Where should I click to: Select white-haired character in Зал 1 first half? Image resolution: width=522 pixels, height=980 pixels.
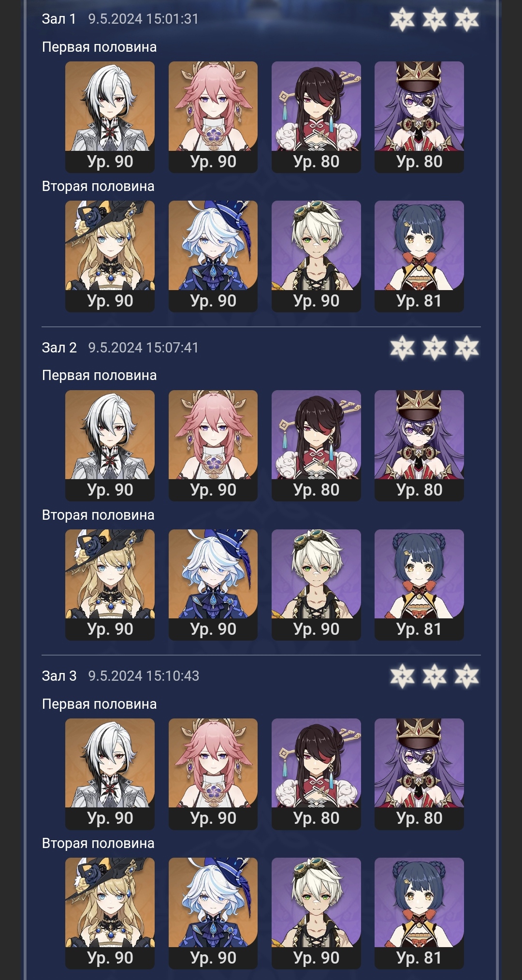pos(110,117)
